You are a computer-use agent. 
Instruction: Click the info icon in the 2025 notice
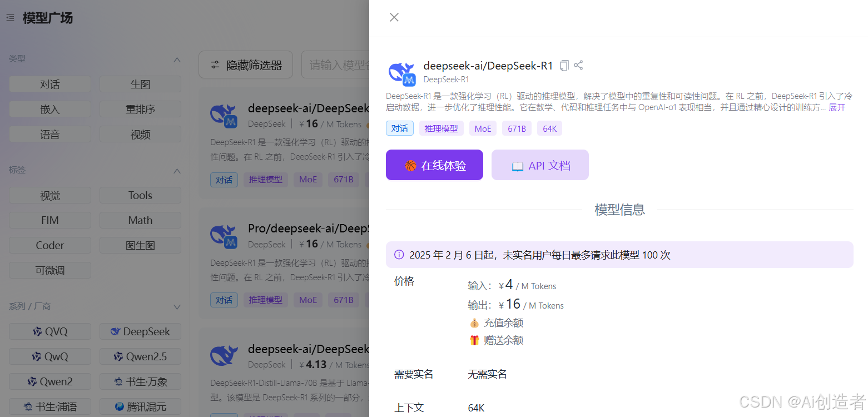point(399,255)
